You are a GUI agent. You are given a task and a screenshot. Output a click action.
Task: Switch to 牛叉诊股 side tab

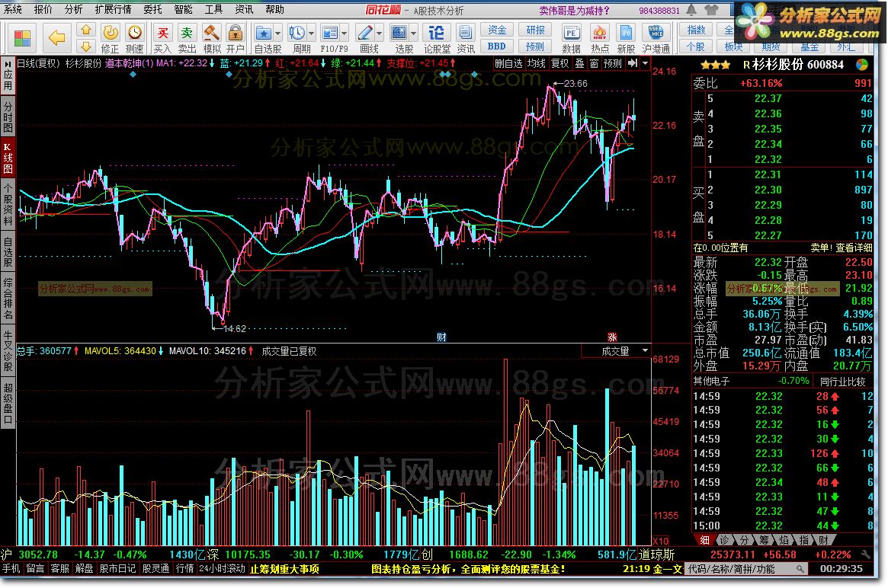pos(8,351)
